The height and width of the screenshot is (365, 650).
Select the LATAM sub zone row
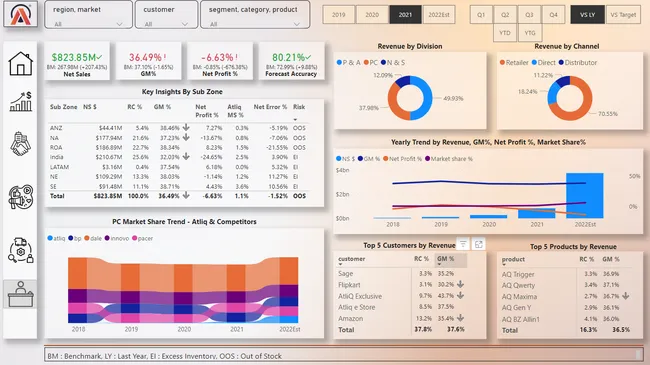[x=178, y=167]
